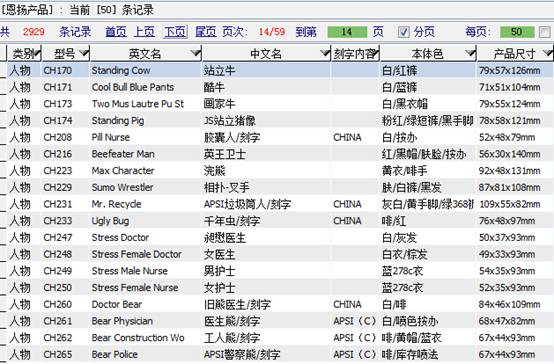The height and width of the screenshot is (364, 554).
Task: Open the 型号 column filter arrow
Action: point(84,53)
